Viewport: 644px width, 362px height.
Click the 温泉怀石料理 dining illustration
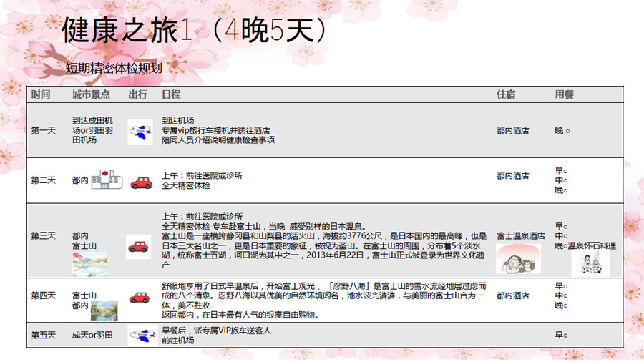coord(590,263)
